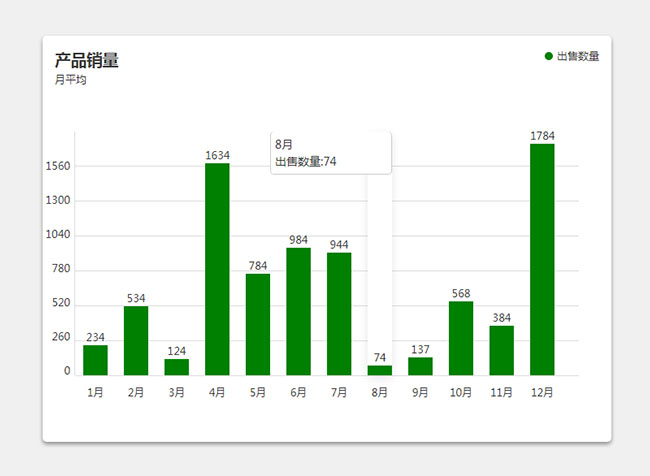This screenshot has width=650, height=476.
Task: Click the 1560 y-axis label
Action: click(58, 166)
